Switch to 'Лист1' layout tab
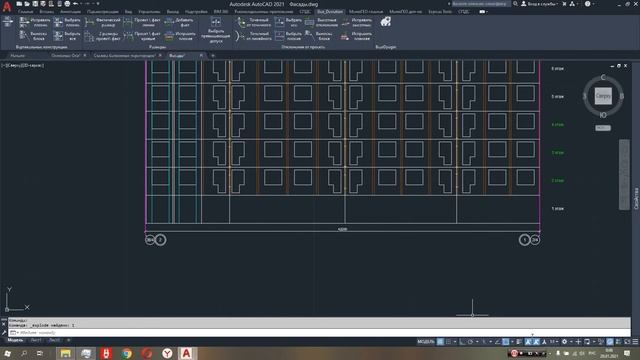 (x=36, y=340)
